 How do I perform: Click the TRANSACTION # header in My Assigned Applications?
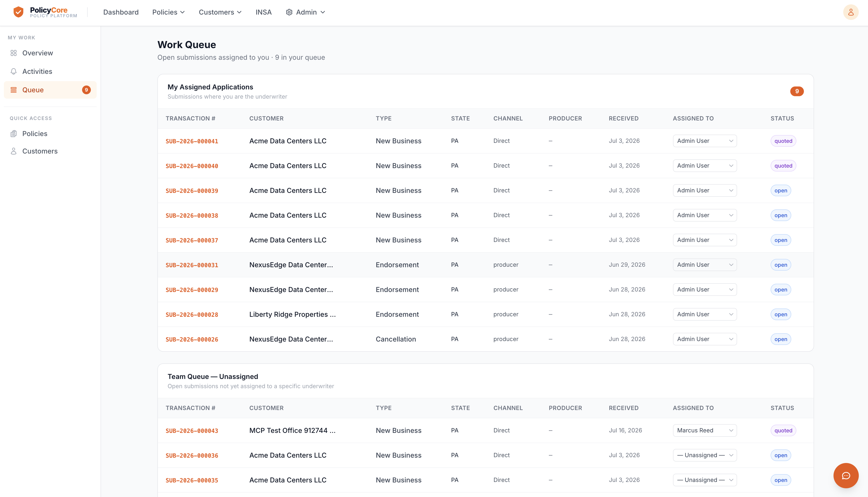(x=190, y=119)
